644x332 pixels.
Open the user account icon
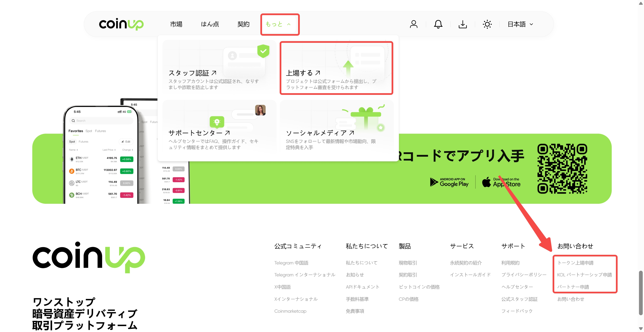413,24
